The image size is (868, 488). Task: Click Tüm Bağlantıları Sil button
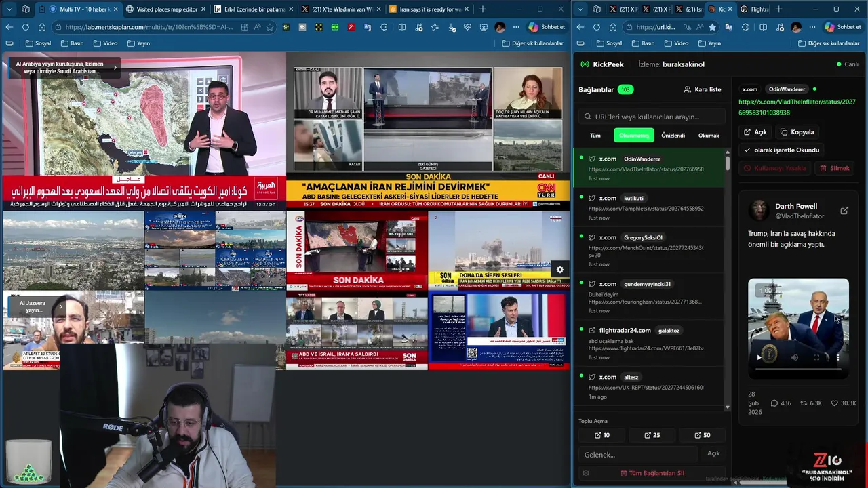[652, 473]
